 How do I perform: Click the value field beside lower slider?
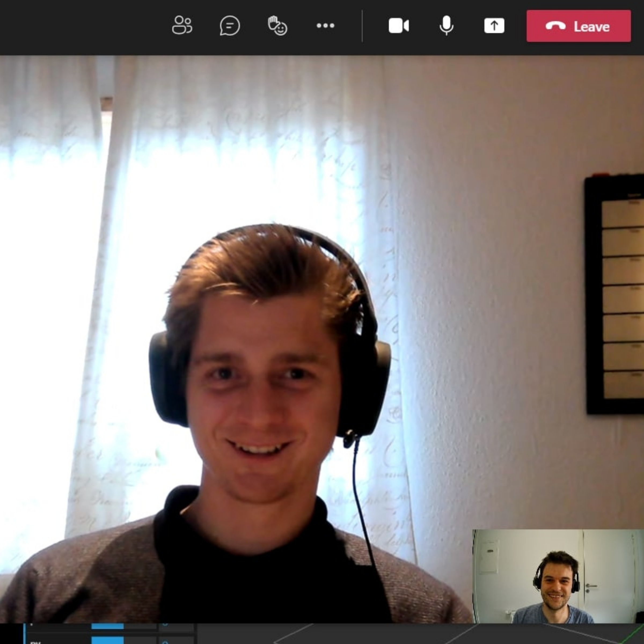click(176, 640)
